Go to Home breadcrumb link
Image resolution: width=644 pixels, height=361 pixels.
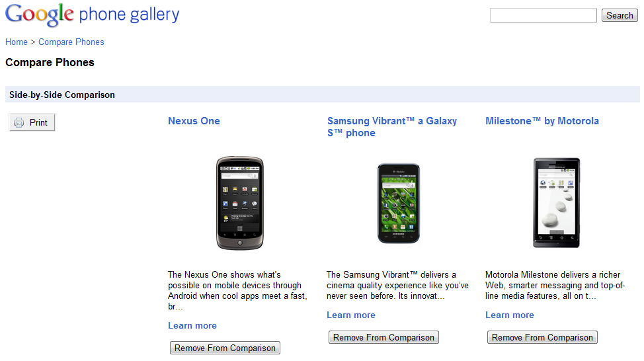17,42
